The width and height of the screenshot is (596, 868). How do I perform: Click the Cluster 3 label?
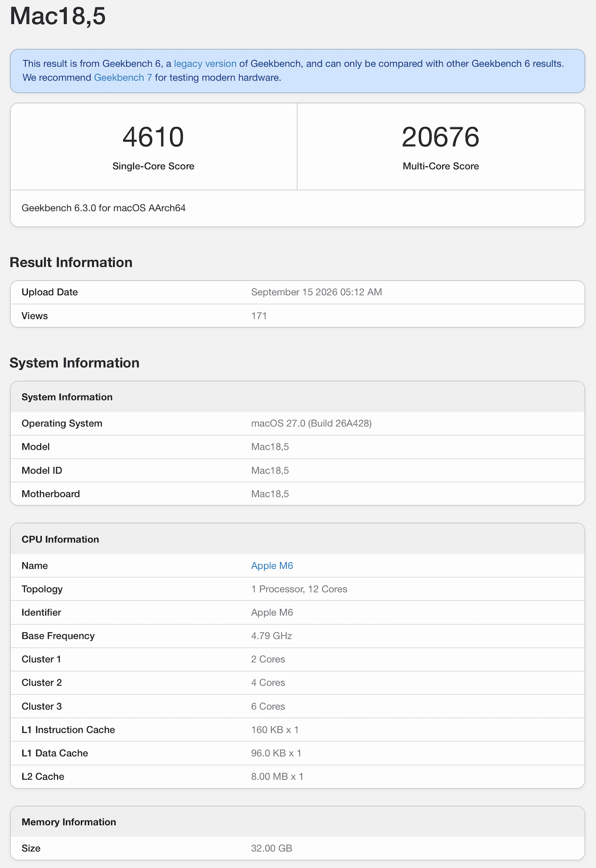pos(42,707)
